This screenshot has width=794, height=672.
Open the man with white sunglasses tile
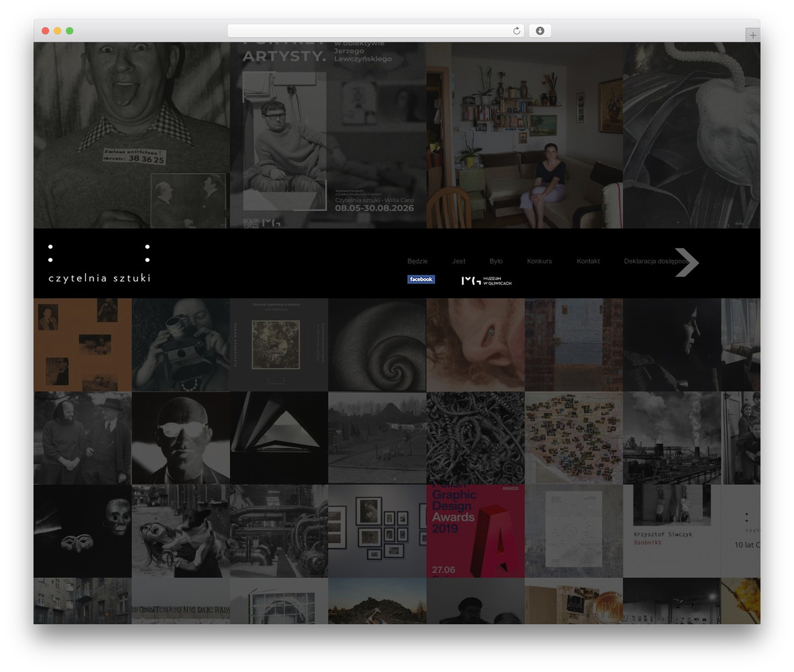pyautogui.click(x=181, y=438)
